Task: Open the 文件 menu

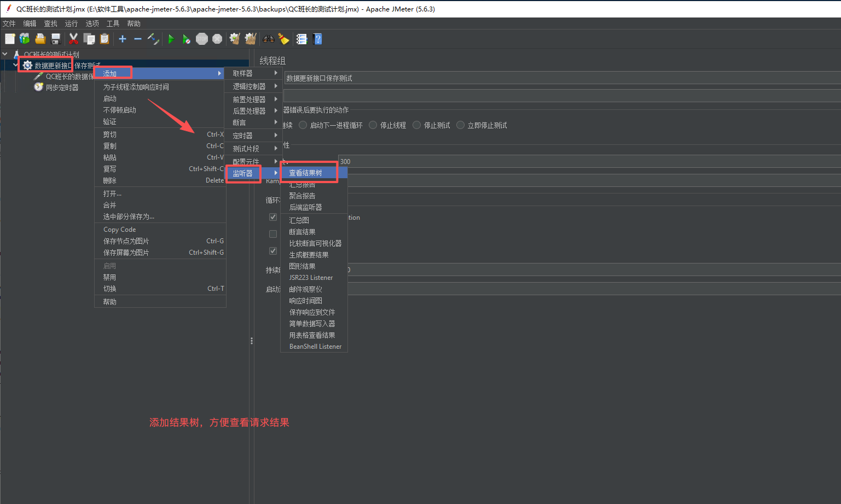Action: (x=9, y=24)
